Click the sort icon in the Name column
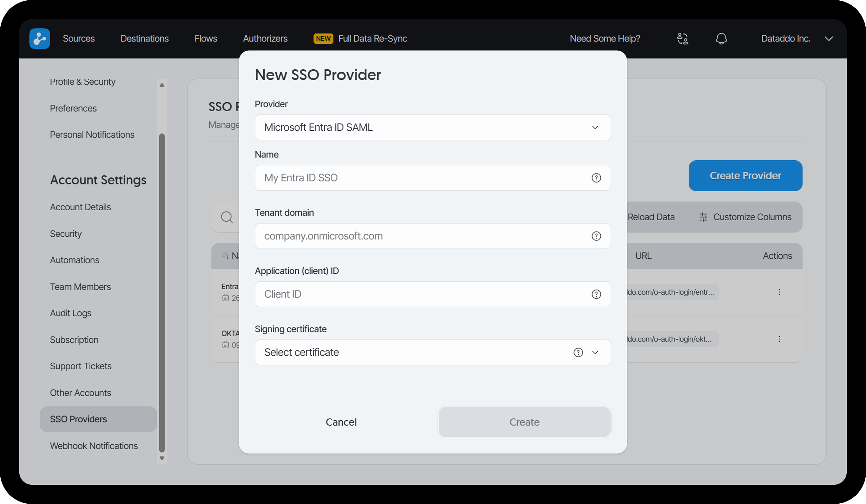Viewport: 866px width, 504px height. 226,256
